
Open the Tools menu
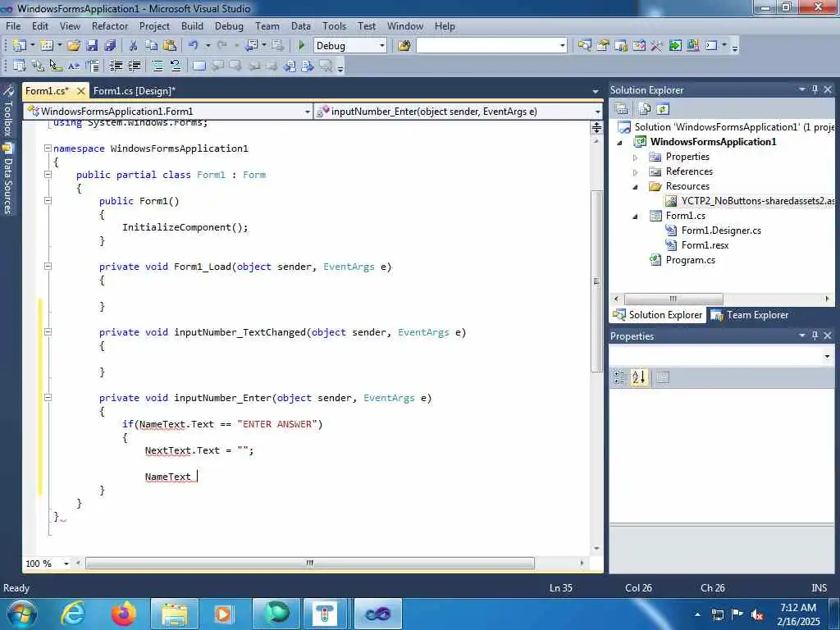[x=335, y=26]
